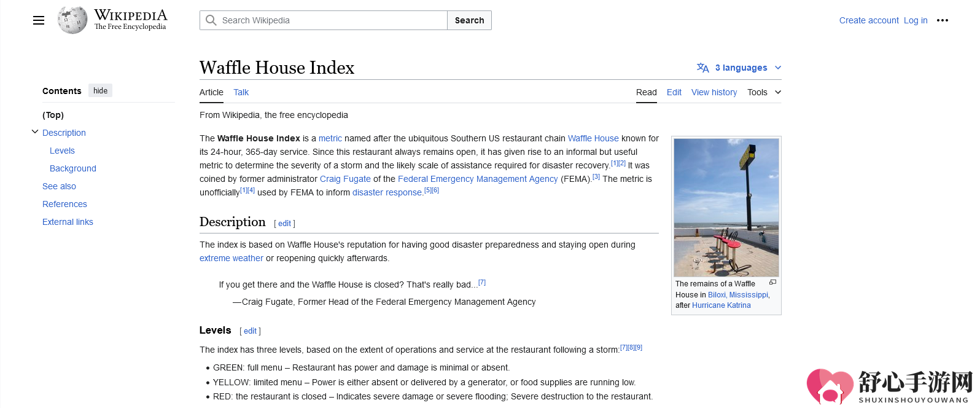Click the GREEN: full menu list item

pos(361,367)
